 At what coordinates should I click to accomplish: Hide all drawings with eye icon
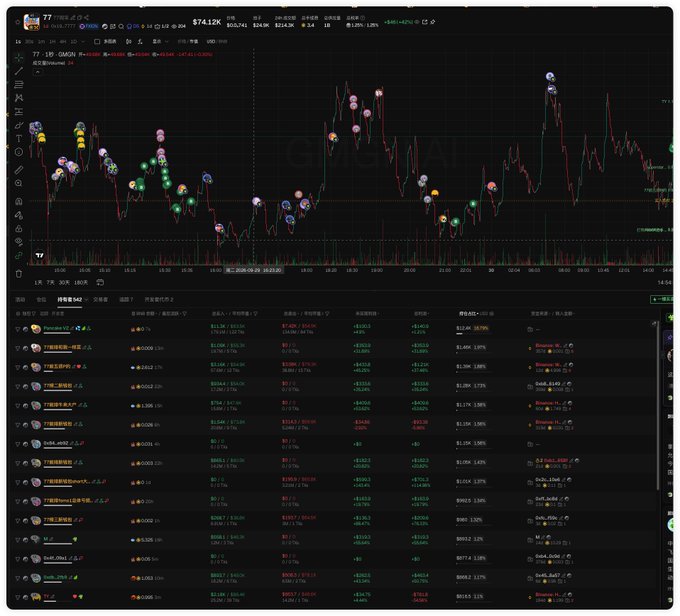point(19,242)
